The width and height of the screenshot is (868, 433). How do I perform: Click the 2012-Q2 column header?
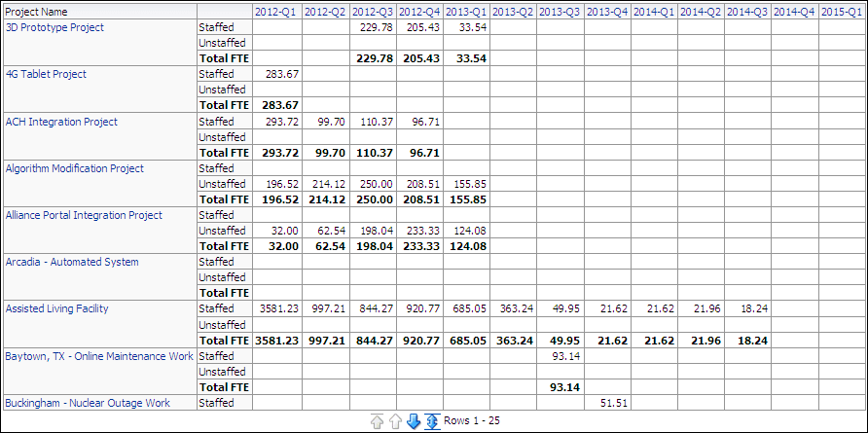[x=324, y=11]
